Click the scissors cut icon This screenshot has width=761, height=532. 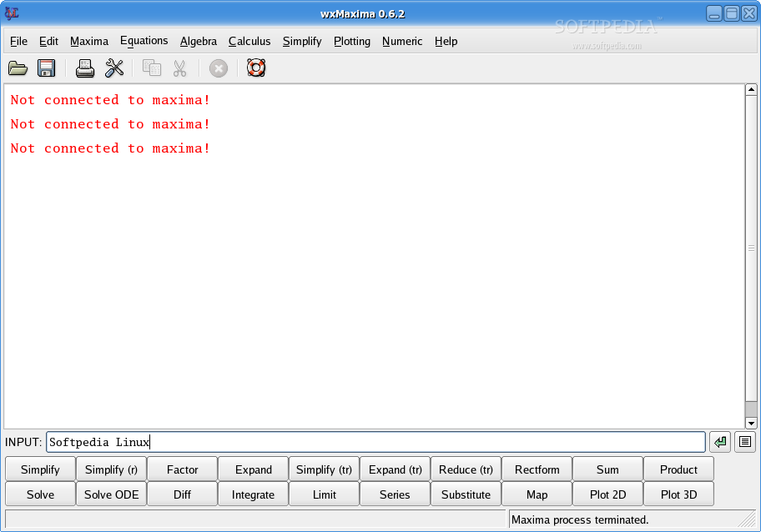click(179, 68)
